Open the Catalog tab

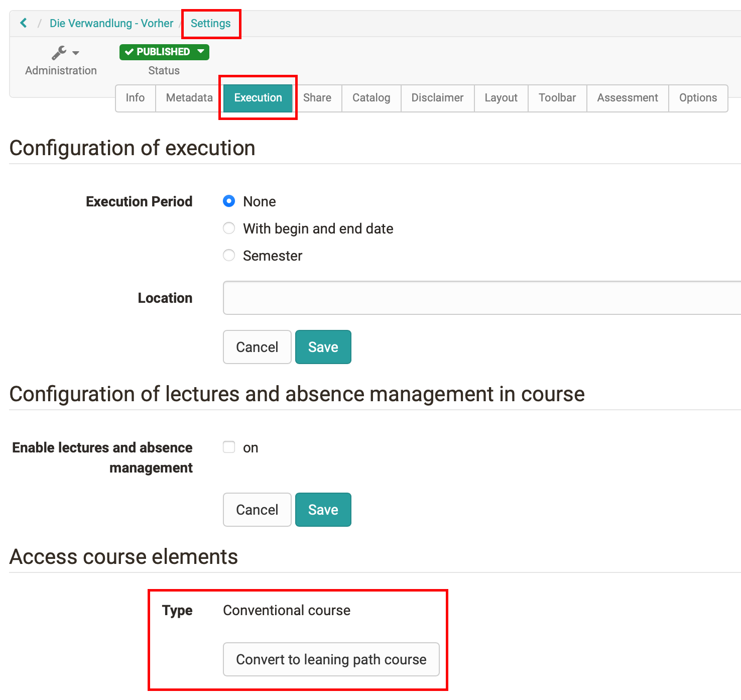(371, 98)
